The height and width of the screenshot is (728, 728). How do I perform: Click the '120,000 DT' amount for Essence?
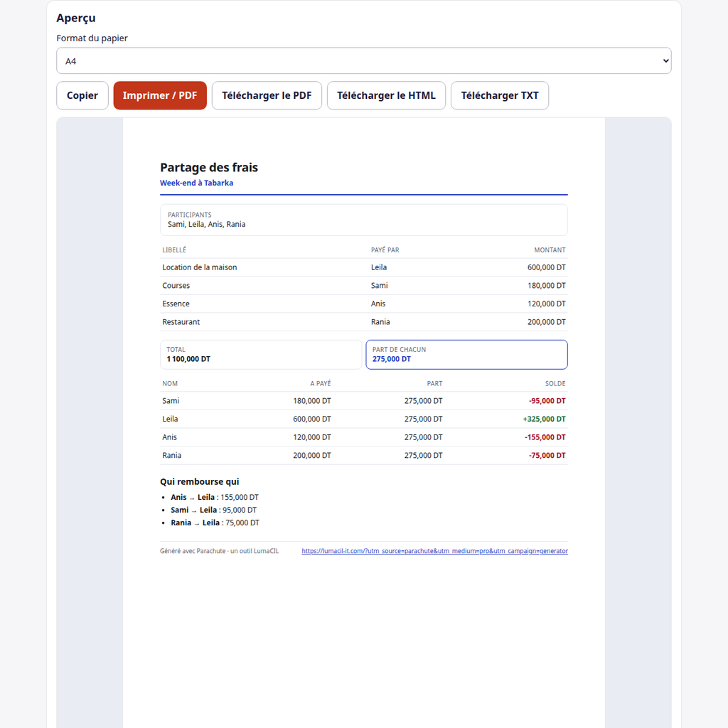point(547,304)
